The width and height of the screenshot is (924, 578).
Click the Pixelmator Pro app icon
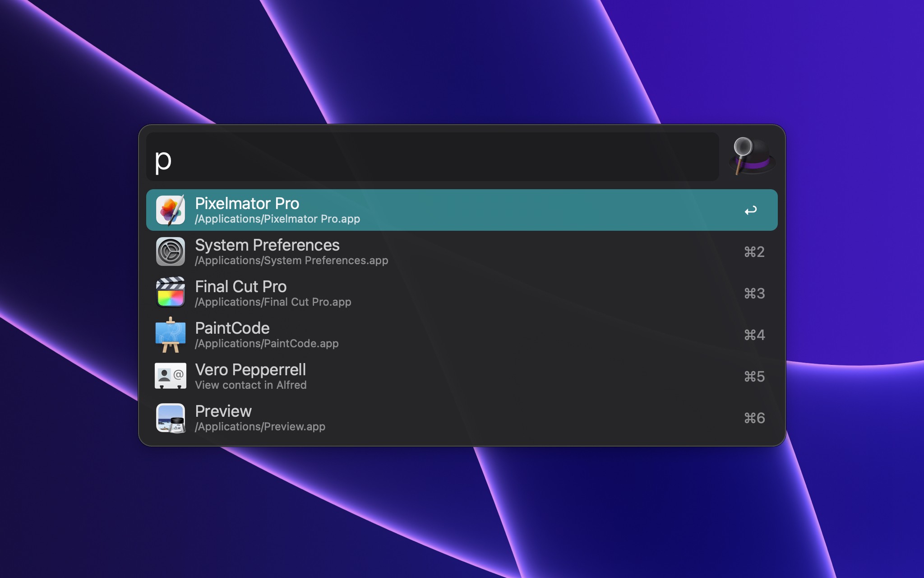click(171, 210)
